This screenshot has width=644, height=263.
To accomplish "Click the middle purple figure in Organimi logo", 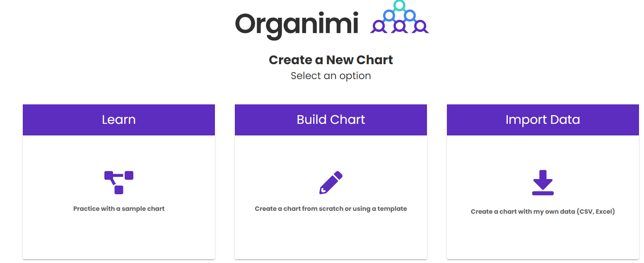I will tap(399, 26).
